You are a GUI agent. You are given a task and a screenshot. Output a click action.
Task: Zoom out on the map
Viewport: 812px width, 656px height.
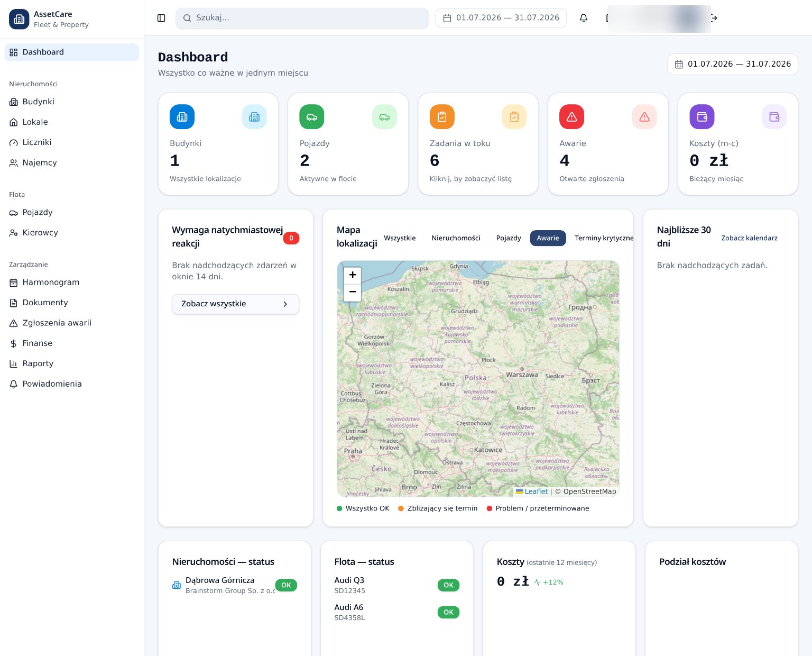(353, 292)
